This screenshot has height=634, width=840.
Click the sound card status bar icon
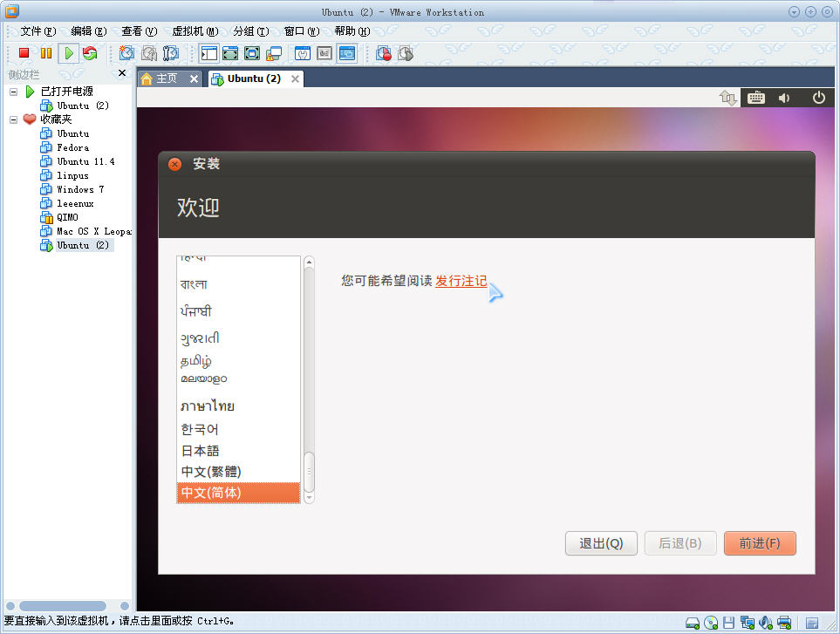(766, 623)
